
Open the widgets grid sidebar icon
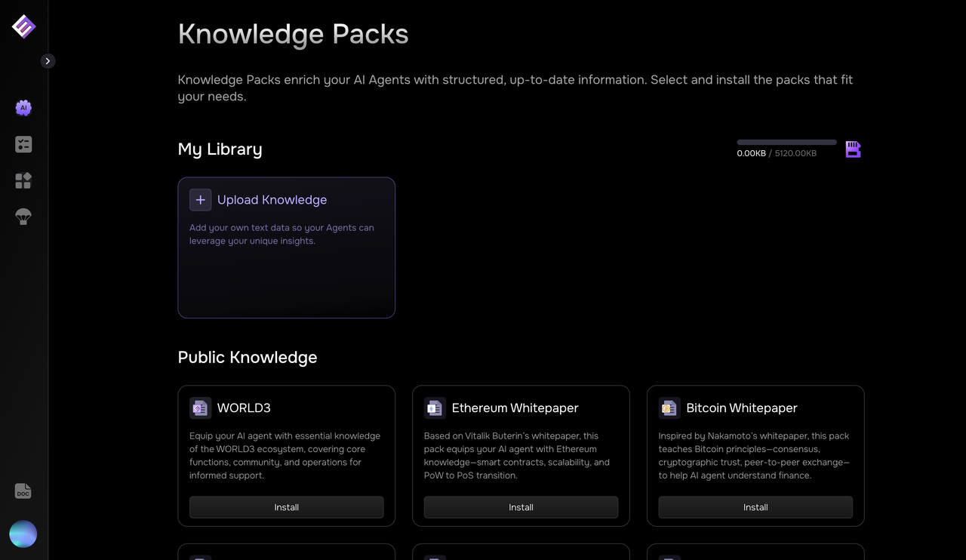click(23, 180)
